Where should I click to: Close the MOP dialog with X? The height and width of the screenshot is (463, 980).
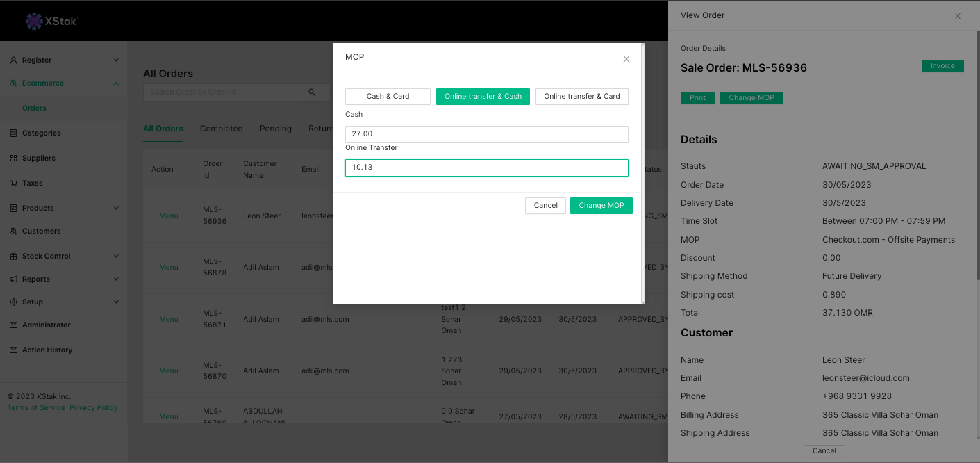[x=626, y=60]
